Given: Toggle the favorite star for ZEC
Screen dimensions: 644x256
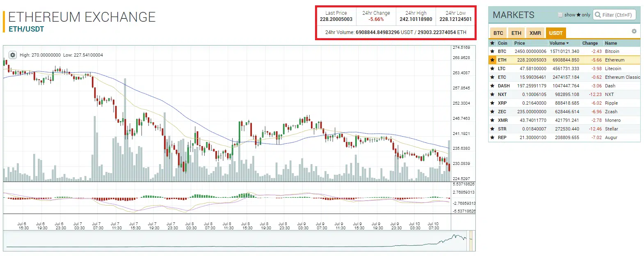Looking at the screenshot, I should pos(492,112).
